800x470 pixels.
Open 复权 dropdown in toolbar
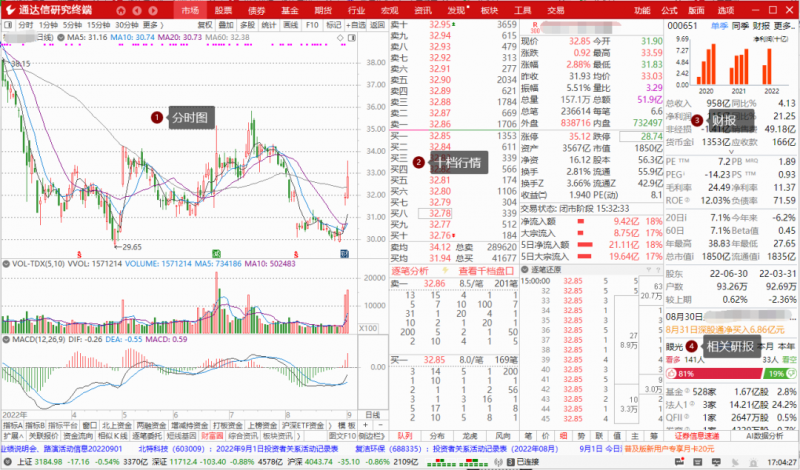point(205,25)
